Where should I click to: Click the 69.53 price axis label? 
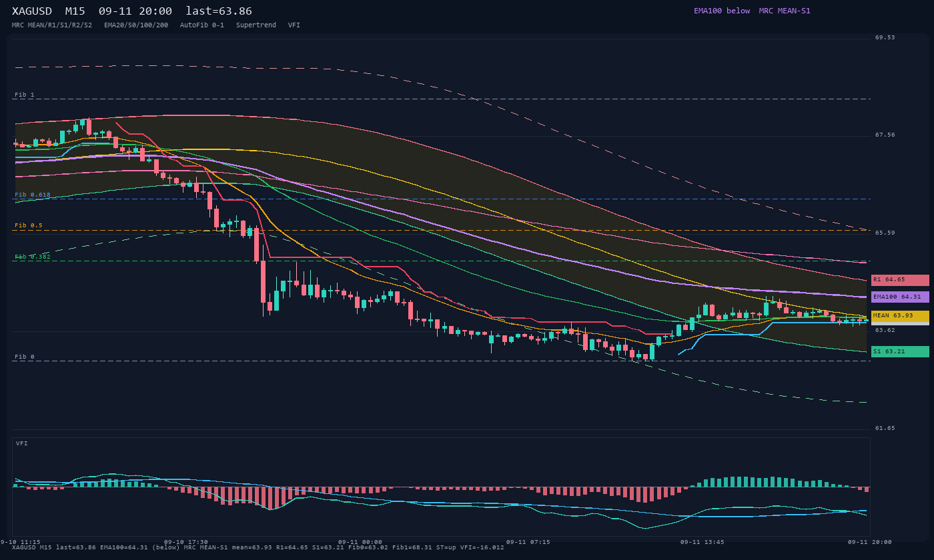pyautogui.click(x=885, y=38)
